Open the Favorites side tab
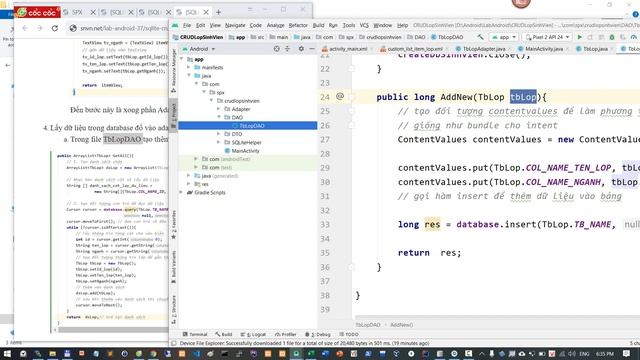 click(x=173, y=224)
